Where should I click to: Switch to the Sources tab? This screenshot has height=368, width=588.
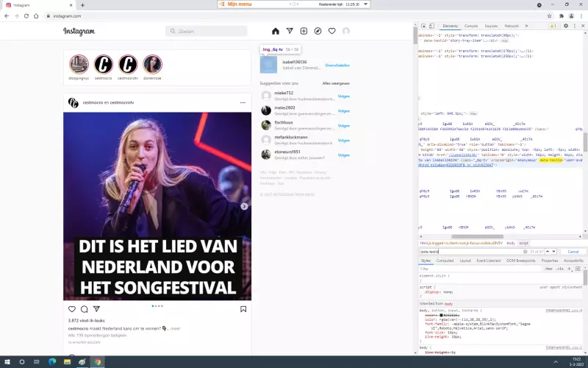pyautogui.click(x=491, y=26)
